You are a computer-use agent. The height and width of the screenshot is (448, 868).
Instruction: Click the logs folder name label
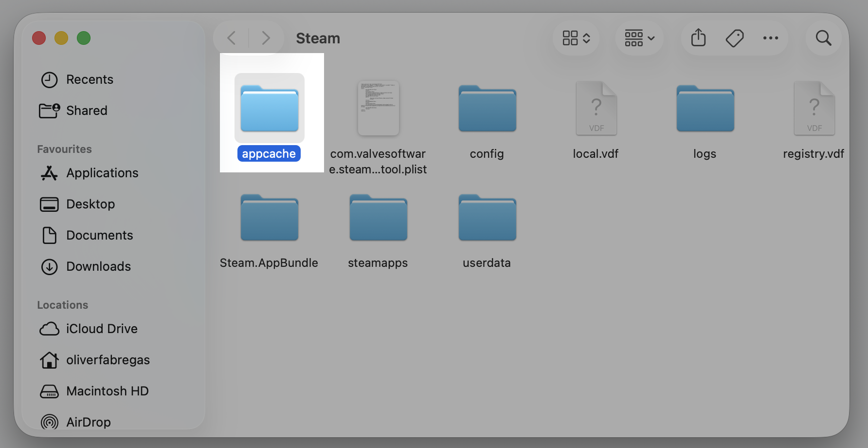coord(705,154)
